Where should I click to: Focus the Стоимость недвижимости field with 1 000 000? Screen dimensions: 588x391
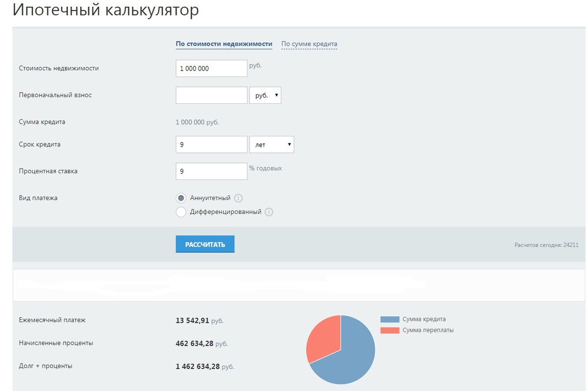(212, 69)
